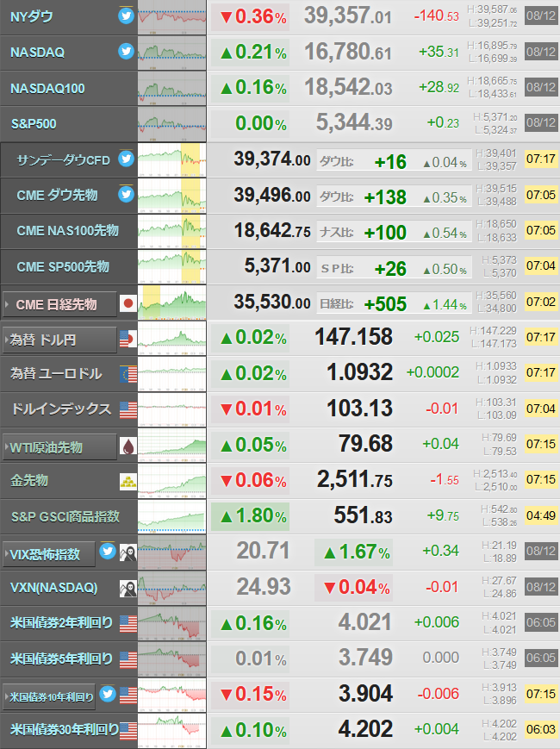The height and width of the screenshot is (749, 560).
Task: Click the oil drop icon for WTI原油先物
Action: tap(128, 446)
